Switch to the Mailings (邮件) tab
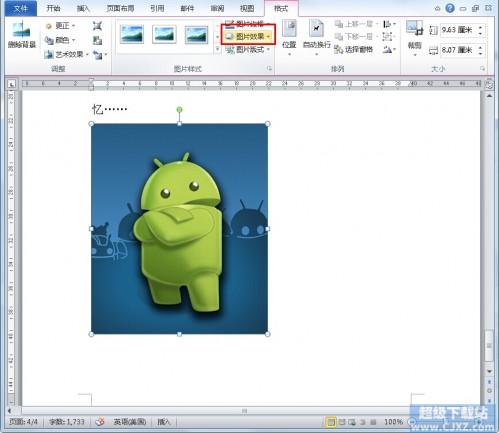This screenshot has height=433, width=499. 187,9
